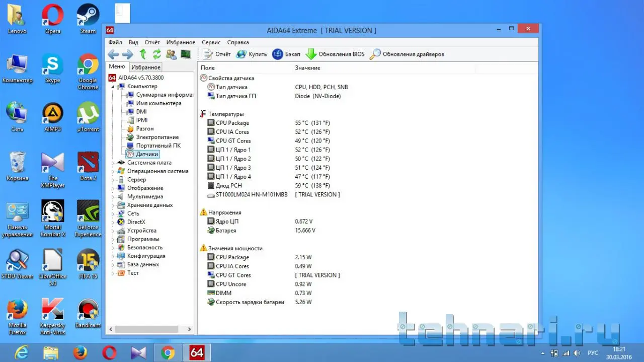644x362 pixels.
Task: Open the Вид menu
Action: click(x=133, y=42)
